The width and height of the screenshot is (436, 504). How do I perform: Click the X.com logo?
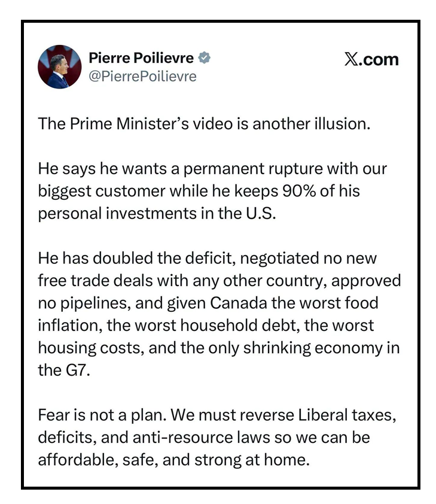(371, 59)
